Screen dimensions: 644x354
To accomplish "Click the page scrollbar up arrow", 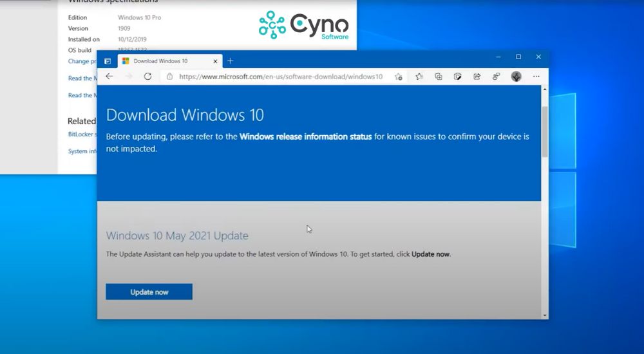I will pos(545,89).
